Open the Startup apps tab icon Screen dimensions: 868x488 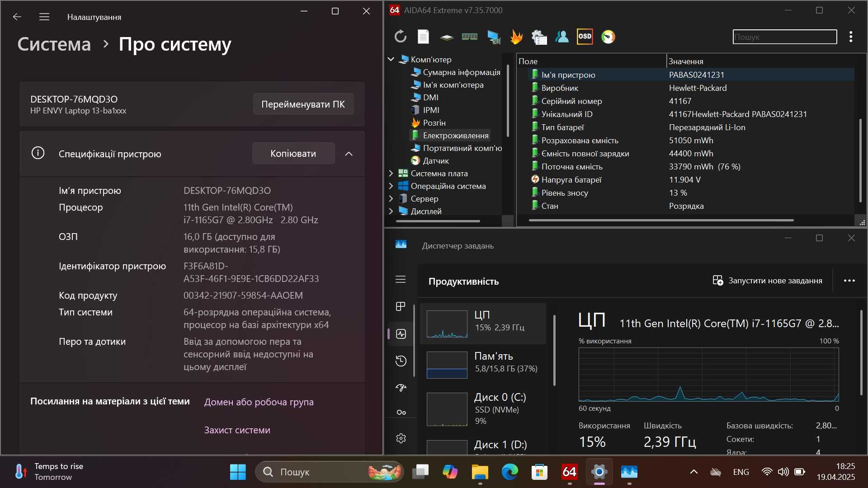(401, 387)
